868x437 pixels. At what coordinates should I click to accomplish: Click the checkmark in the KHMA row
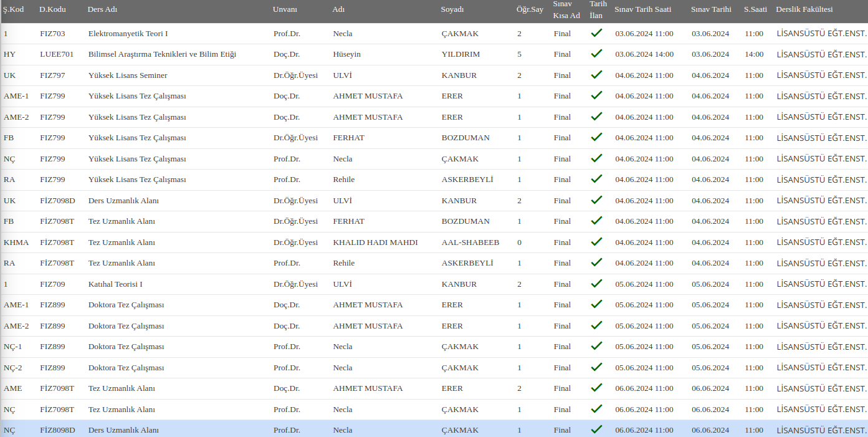pyautogui.click(x=596, y=242)
